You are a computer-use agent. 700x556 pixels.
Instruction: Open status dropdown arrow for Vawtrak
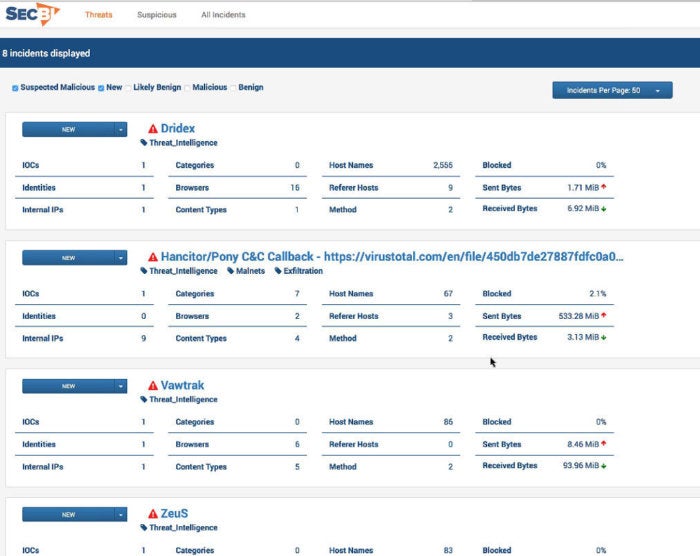pyautogui.click(x=121, y=386)
